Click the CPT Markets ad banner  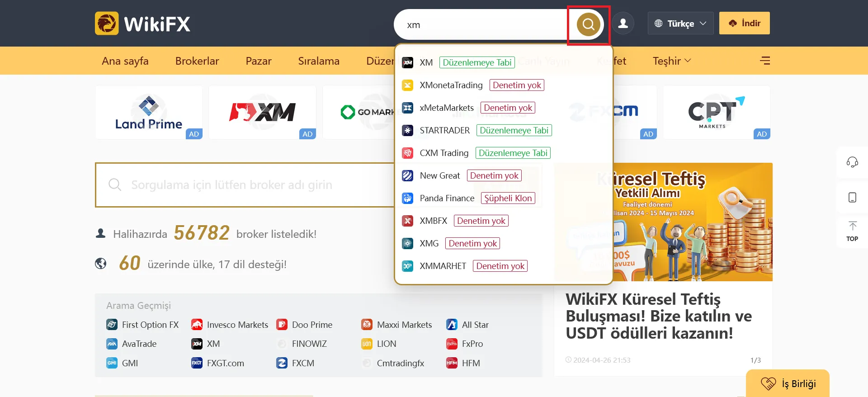point(717,113)
